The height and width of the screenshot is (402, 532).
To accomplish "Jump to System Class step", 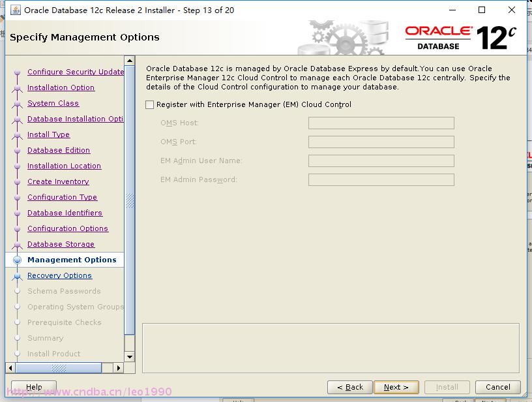I will (53, 103).
